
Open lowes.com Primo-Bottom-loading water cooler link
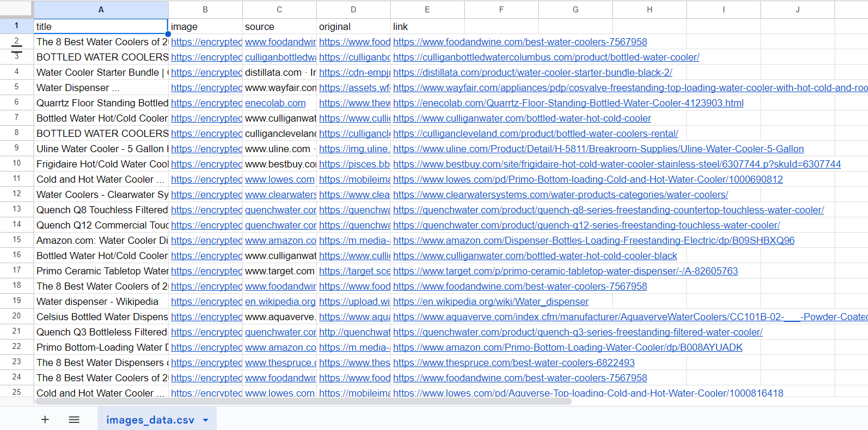[x=588, y=179]
